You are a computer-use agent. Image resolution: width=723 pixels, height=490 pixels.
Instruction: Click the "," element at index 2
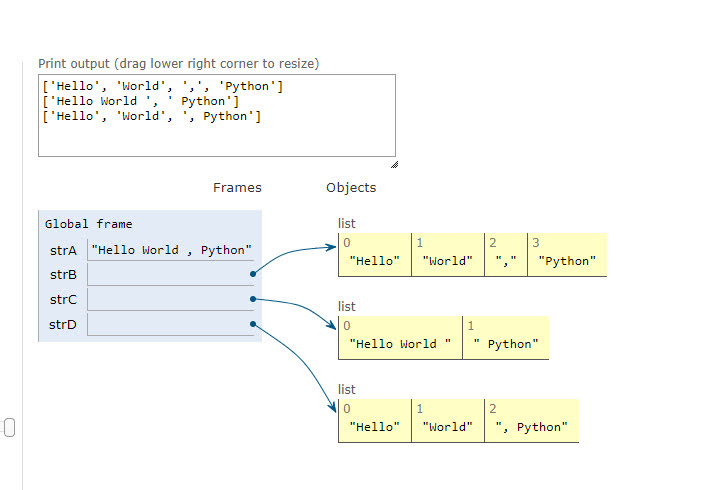tap(506, 255)
